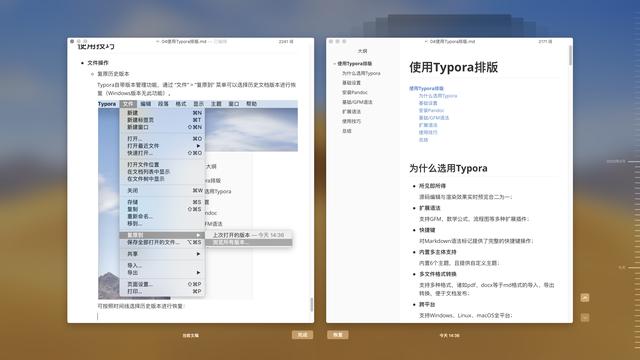Open the 基础设置 table-of-contents link
Screen dimensions: 640x360
pyautogui.click(x=428, y=103)
